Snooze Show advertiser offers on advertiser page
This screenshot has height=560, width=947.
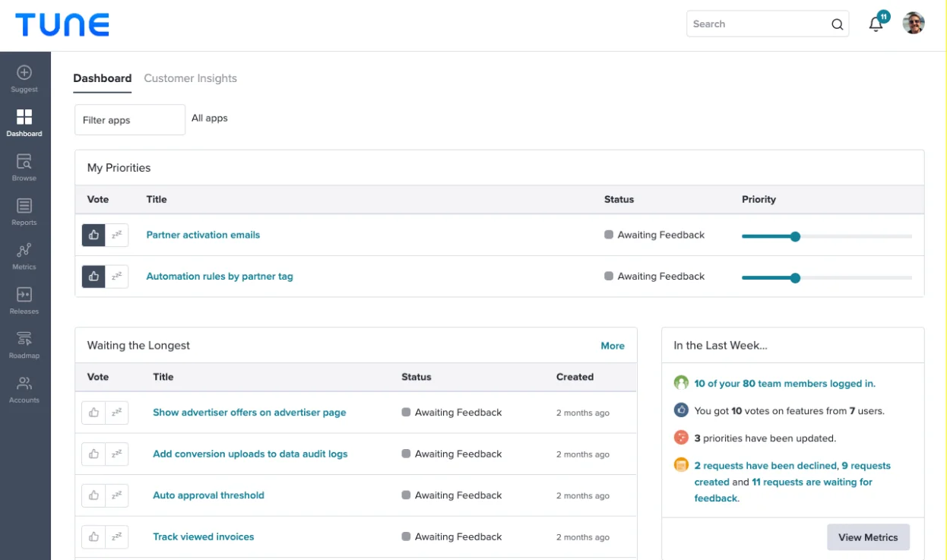117,413
